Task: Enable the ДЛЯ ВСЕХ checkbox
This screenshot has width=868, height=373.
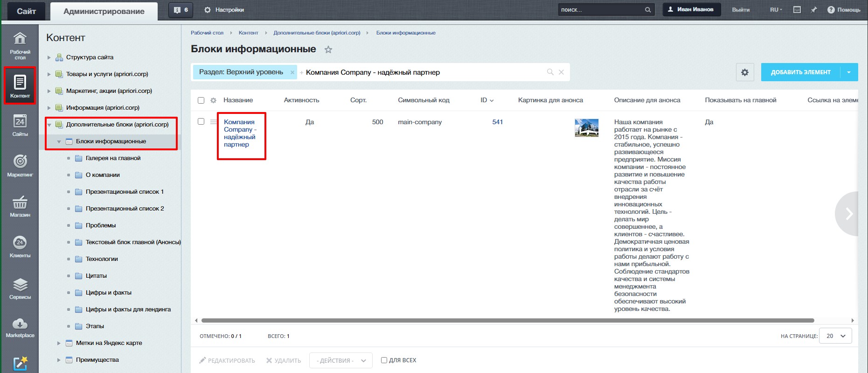Action: pos(384,360)
